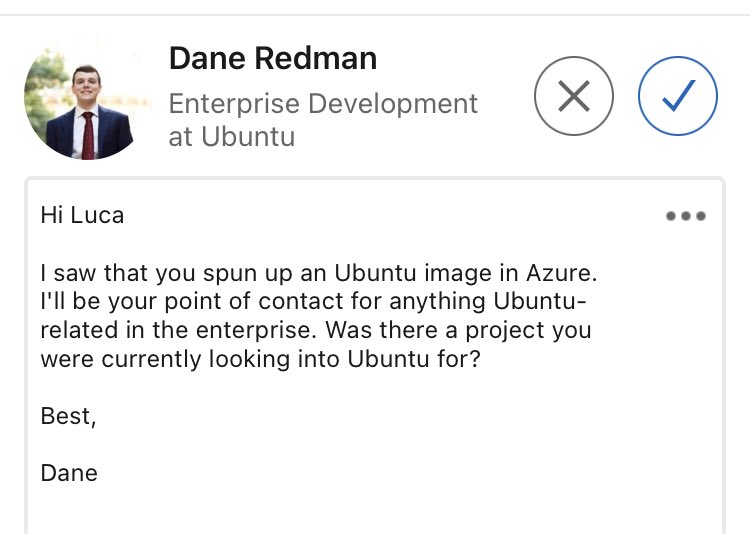Click the 'Best,' closing line
This screenshot has width=750, height=534.
click(68, 416)
